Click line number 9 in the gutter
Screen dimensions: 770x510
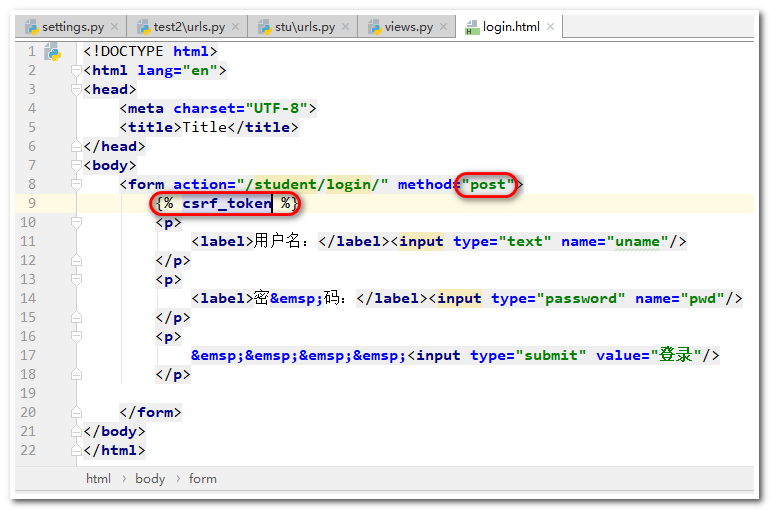[x=32, y=203]
